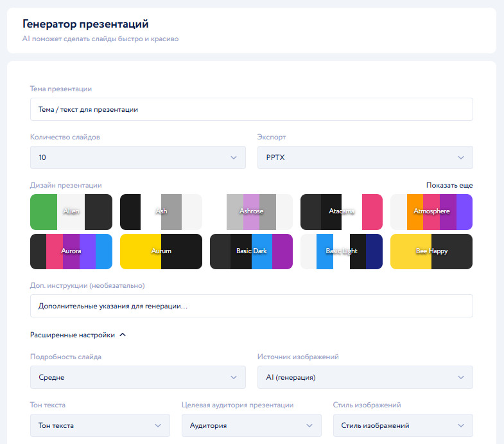This screenshot has height=444, width=504.
Task: Select the Basic Dark design theme
Action: [251, 251]
